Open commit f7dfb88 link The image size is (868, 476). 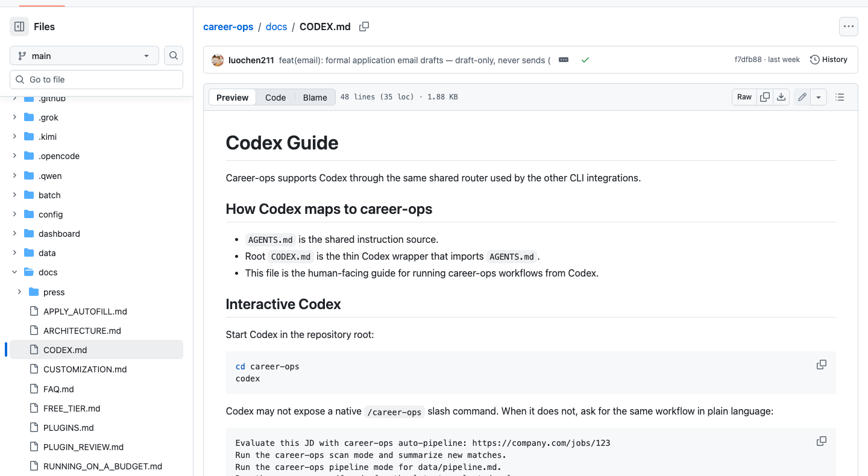[x=748, y=60]
